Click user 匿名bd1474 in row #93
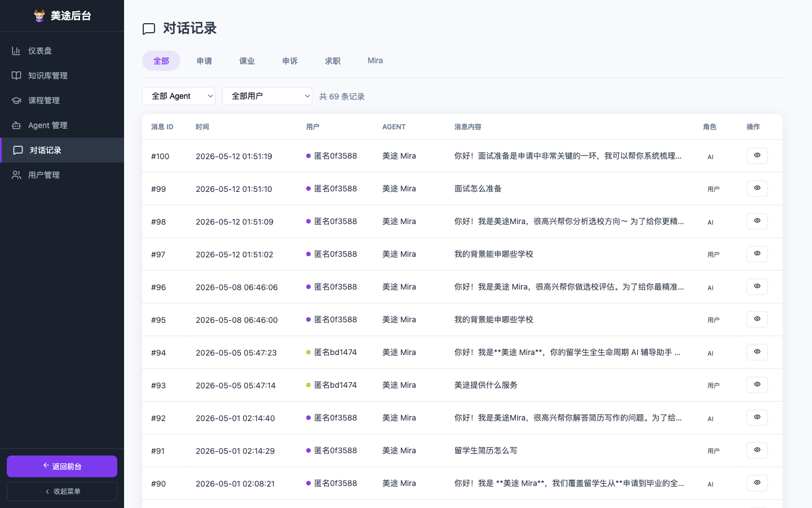This screenshot has width=812, height=508. (x=332, y=385)
